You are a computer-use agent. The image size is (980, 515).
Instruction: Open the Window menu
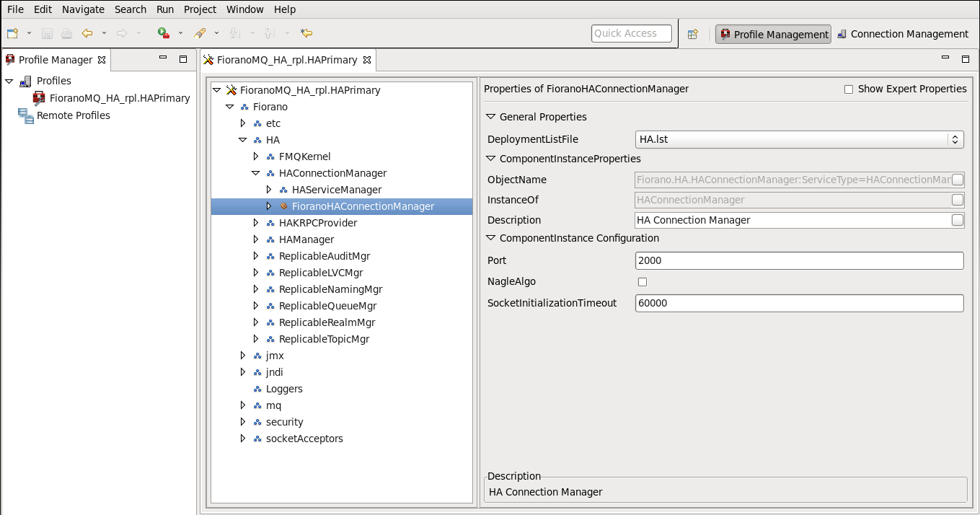244,9
